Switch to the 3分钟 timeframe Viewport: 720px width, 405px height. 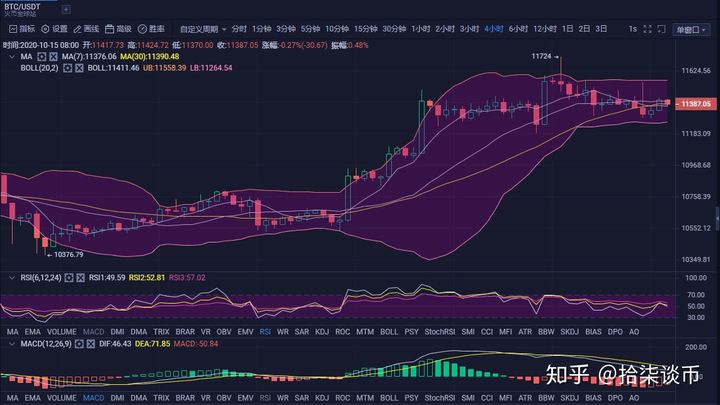point(286,29)
